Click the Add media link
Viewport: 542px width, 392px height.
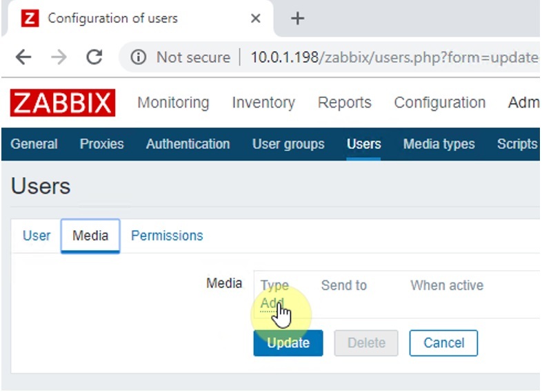tap(272, 304)
